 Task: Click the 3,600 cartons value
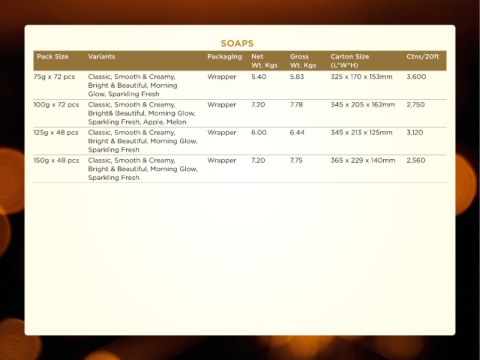(416, 77)
